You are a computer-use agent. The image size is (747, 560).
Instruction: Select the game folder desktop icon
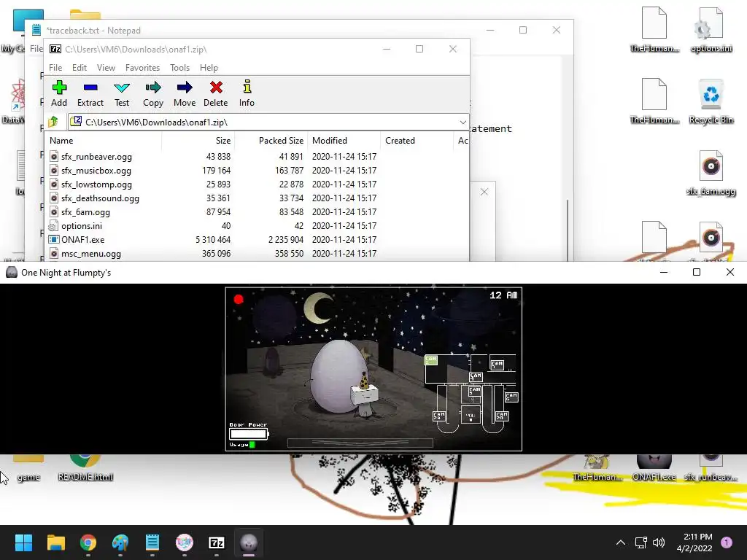pyautogui.click(x=28, y=469)
